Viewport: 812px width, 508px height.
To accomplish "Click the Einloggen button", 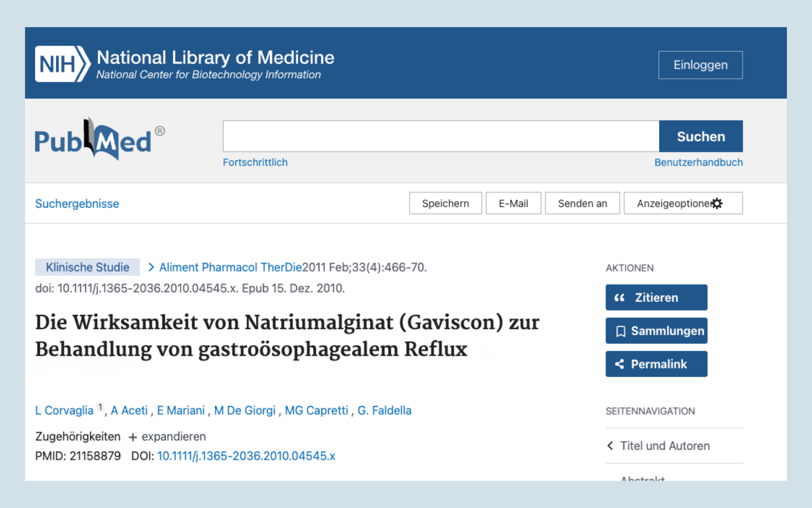I will point(700,65).
